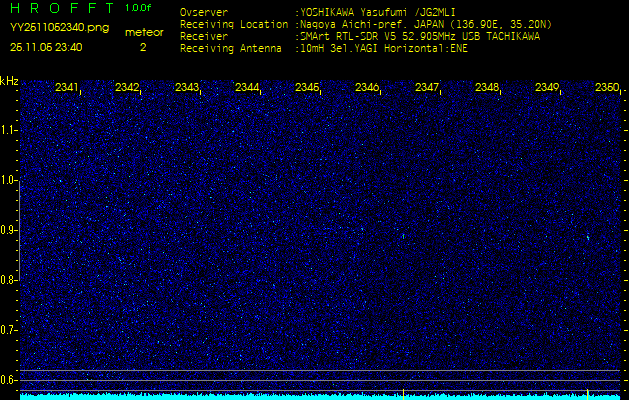This screenshot has width=629, height=400.
Task: Pick the 2347 time marker
Action: point(427,88)
